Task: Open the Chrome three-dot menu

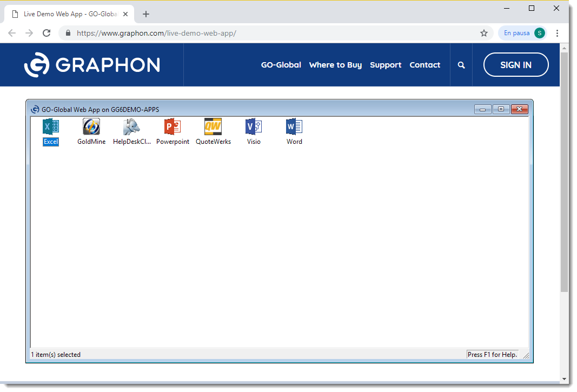Action: [x=557, y=33]
